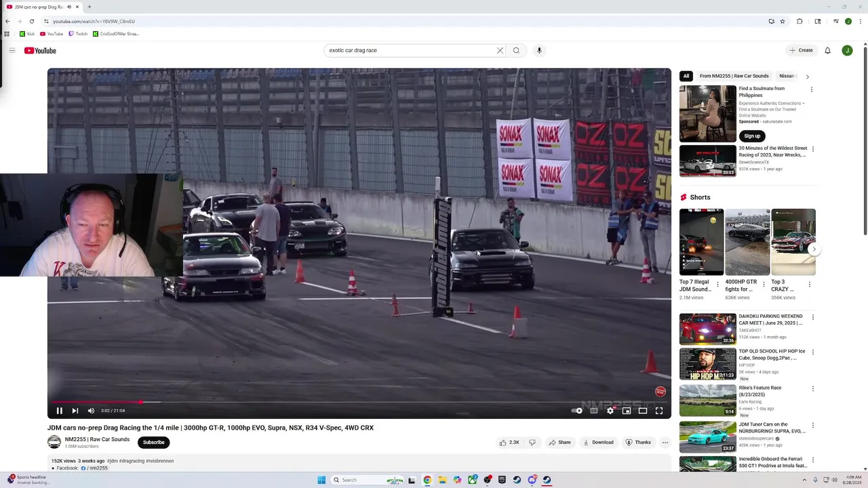
Task: Open options for 'Rilee's Feature Race' video
Action: click(x=813, y=389)
